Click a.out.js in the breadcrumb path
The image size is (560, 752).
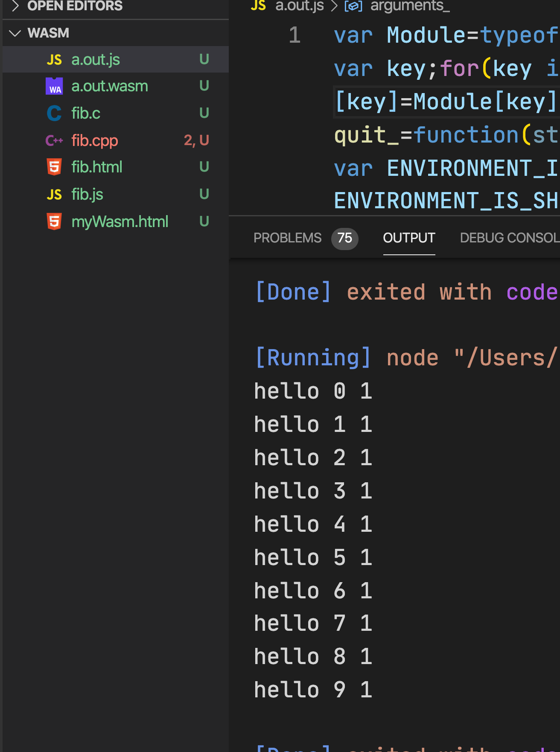pos(299,6)
